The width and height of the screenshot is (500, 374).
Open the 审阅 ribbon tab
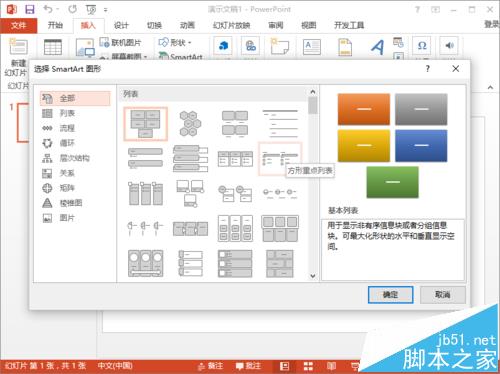[276, 25]
